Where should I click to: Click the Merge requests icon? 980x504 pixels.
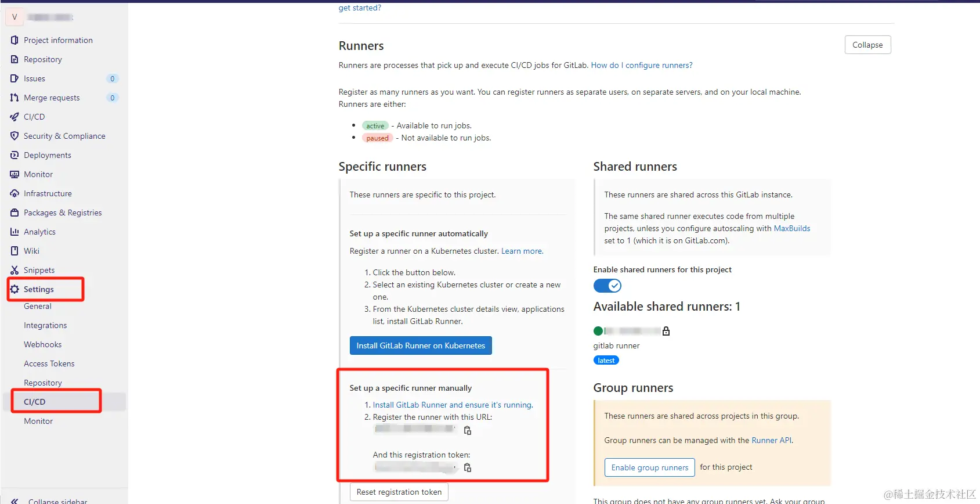(15, 98)
